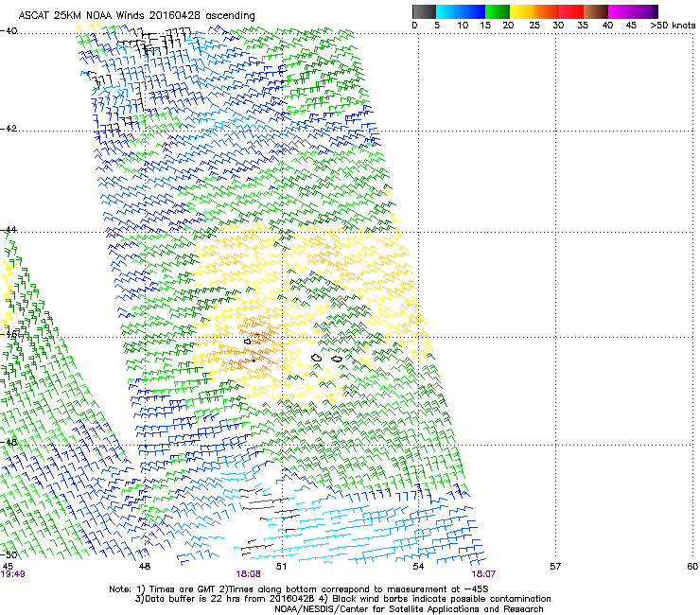Pick the brown 35-40 knots legend segment
700x615 pixels.
(x=596, y=11)
